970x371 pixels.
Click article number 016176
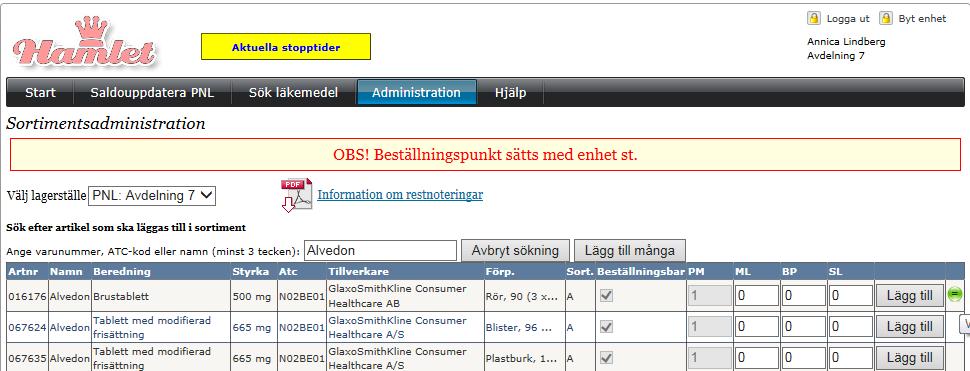pyautogui.click(x=27, y=297)
